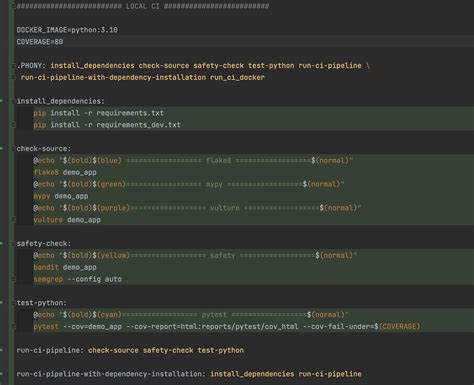Image resolution: width=474 pixels, height=385 pixels.
Task: Click $(normal) at end of flake8 echo line
Action: [330, 161]
